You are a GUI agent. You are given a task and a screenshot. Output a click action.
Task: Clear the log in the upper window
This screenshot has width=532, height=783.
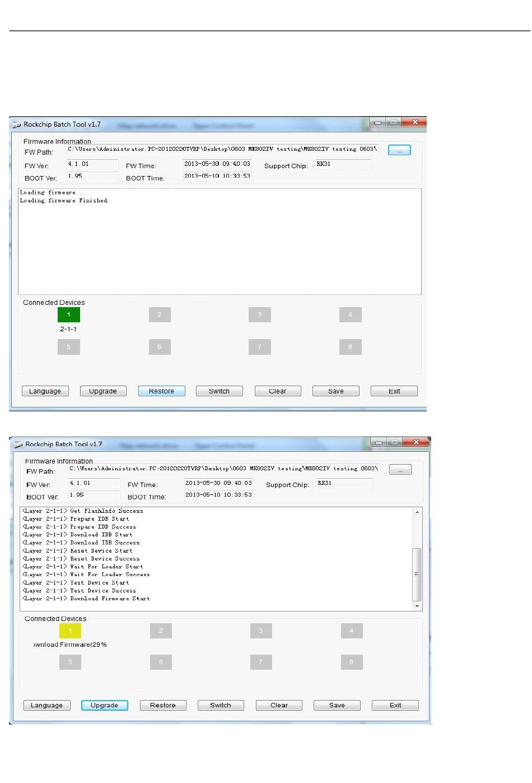pos(278,391)
